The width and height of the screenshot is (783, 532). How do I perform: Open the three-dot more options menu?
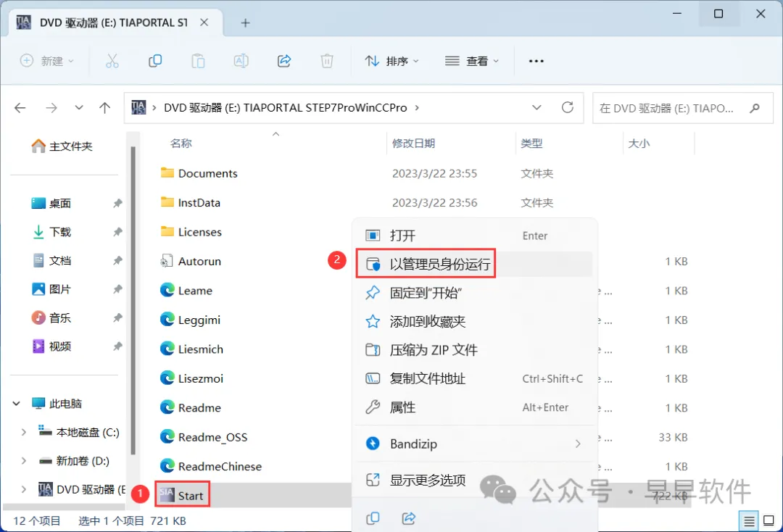pos(536,61)
